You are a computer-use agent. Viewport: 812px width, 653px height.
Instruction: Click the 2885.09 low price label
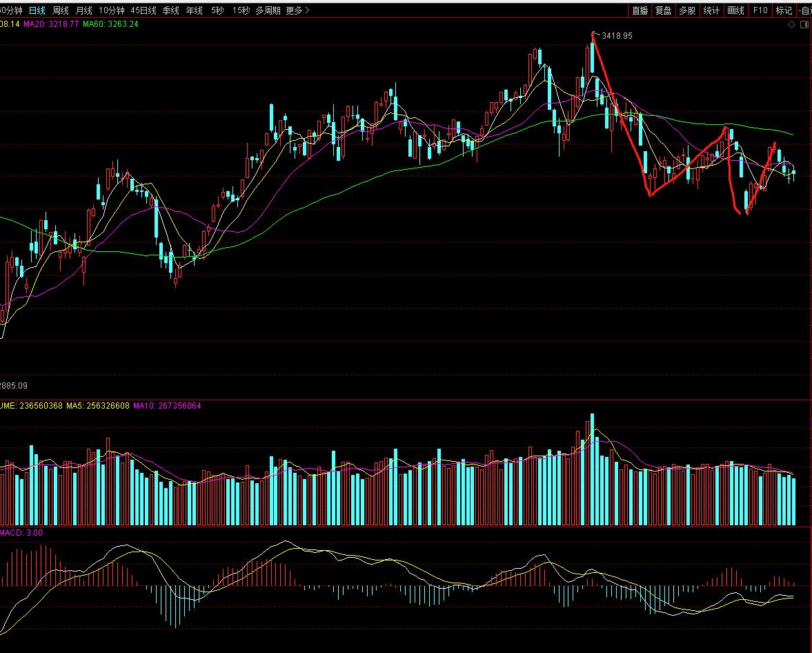click(14, 386)
